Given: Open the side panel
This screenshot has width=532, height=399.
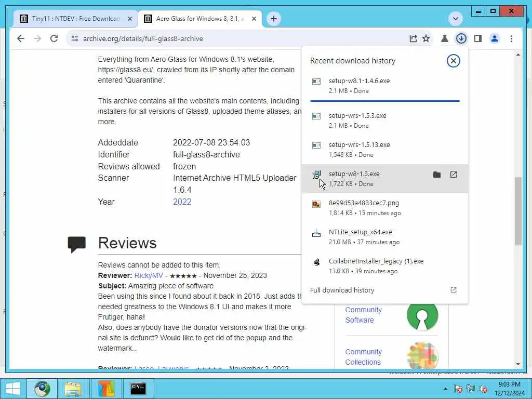Looking at the screenshot, I should [478, 38].
